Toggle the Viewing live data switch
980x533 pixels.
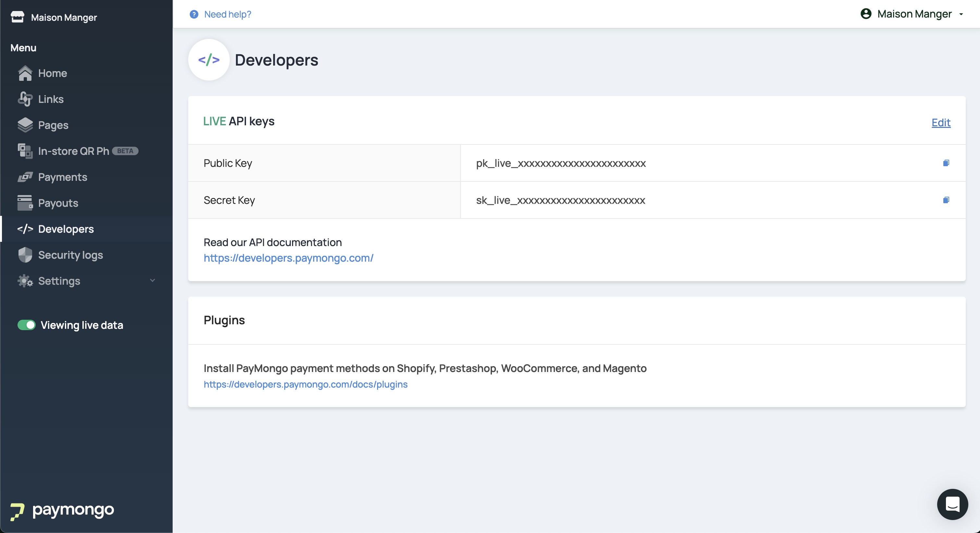27,325
